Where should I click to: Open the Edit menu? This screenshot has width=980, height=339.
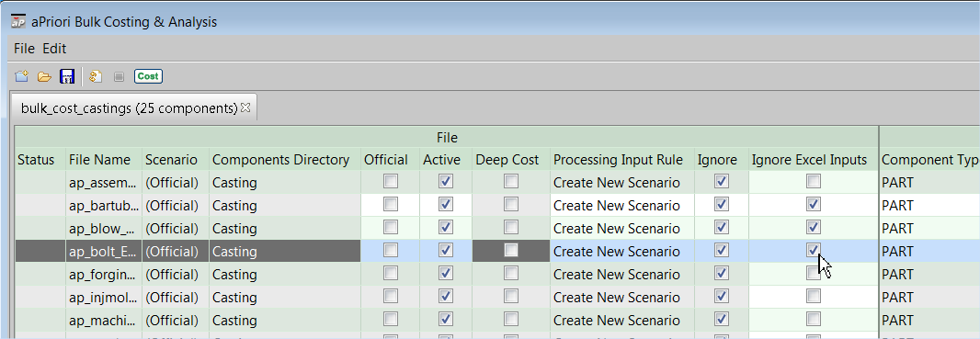coord(54,48)
